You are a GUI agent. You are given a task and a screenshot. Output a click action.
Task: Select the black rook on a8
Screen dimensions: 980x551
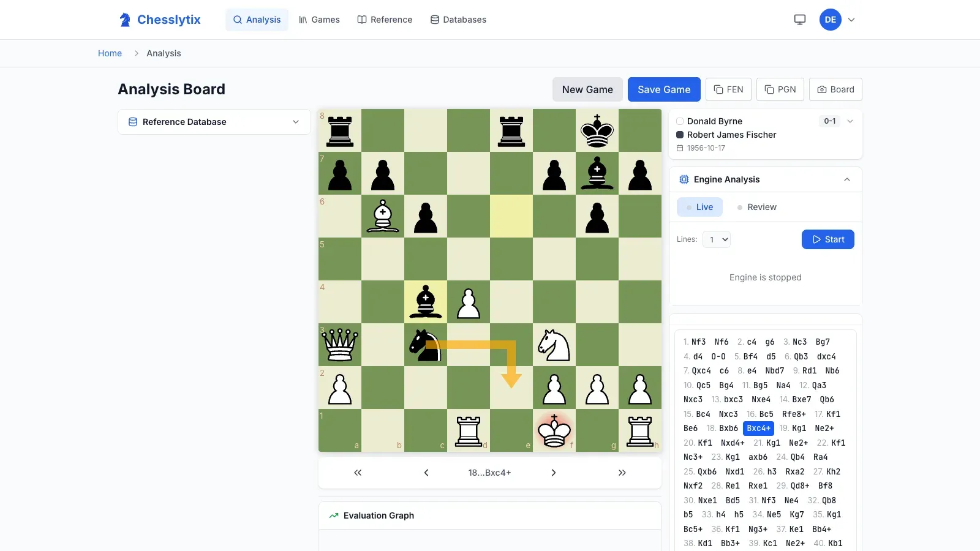(340, 130)
